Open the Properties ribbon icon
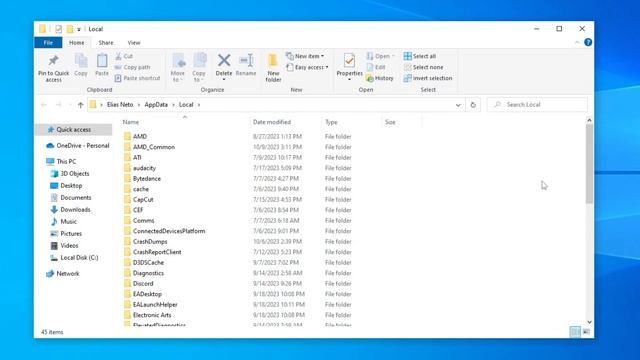 [x=349, y=61]
